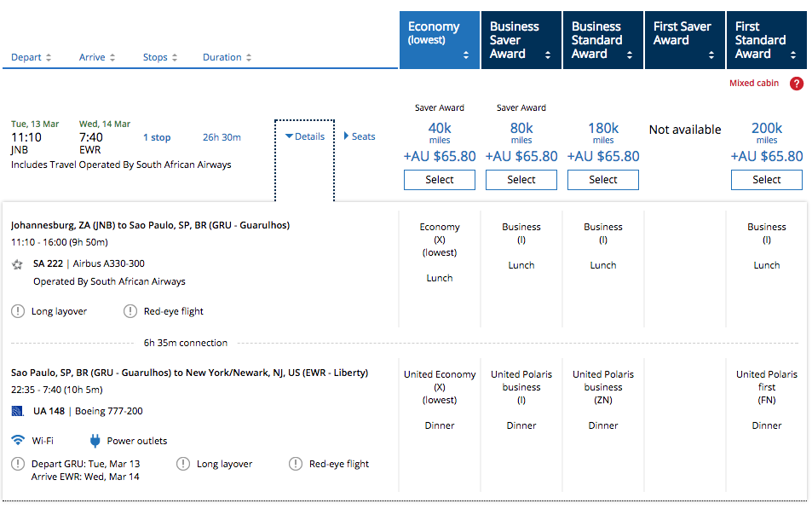The height and width of the screenshot is (509, 812).
Task: Sort flights by Arrive time
Action: [x=97, y=57]
